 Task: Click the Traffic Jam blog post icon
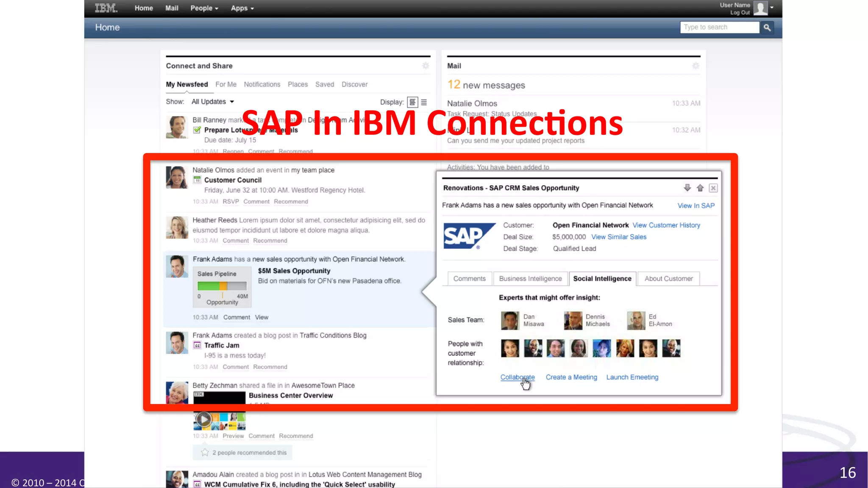(197, 345)
